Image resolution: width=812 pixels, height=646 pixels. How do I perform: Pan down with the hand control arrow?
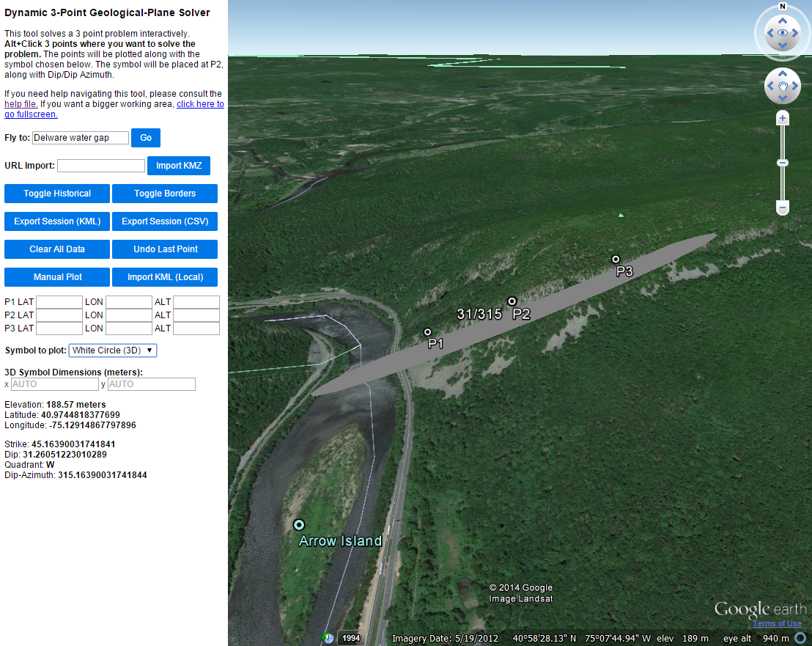(x=783, y=100)
